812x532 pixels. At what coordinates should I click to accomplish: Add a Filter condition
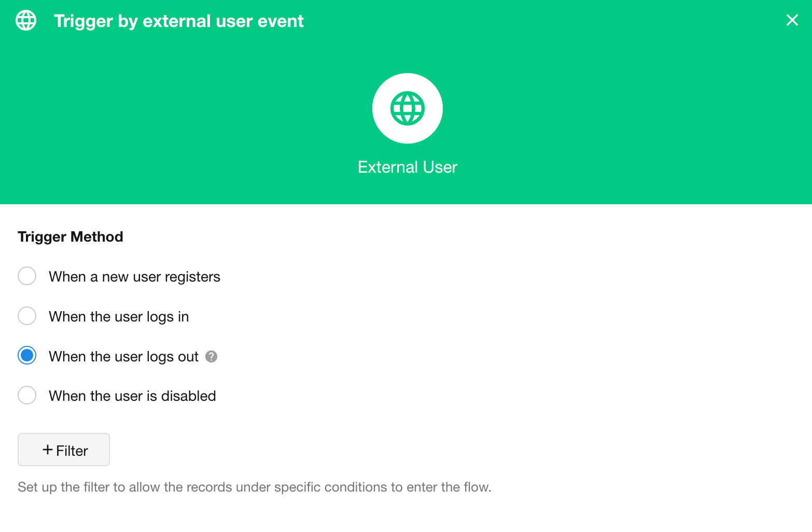64,450
